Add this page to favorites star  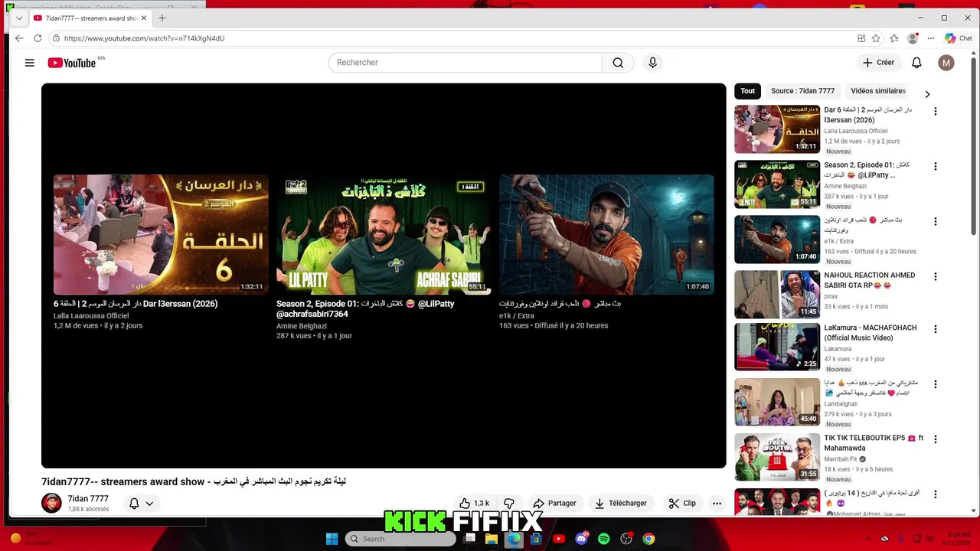(x=876, y=38)
